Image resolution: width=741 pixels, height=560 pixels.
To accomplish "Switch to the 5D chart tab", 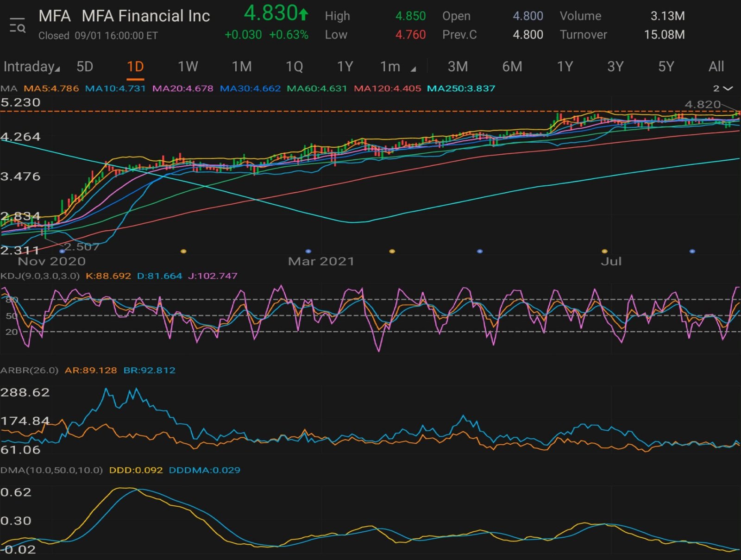I will click(85, 66).
